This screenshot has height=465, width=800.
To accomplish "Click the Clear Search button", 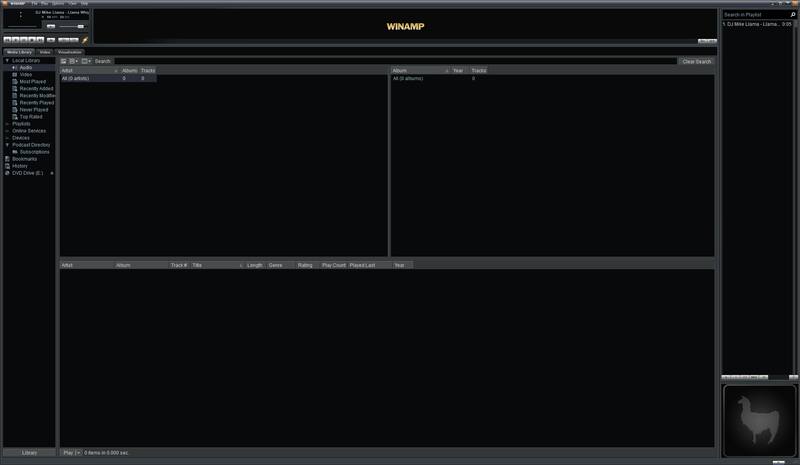I will coord(696,61).
